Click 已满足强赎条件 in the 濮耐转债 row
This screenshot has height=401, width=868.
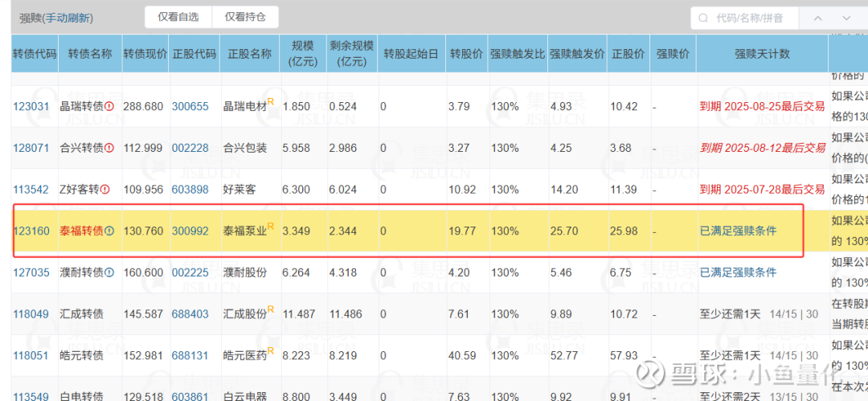(738, 272)
